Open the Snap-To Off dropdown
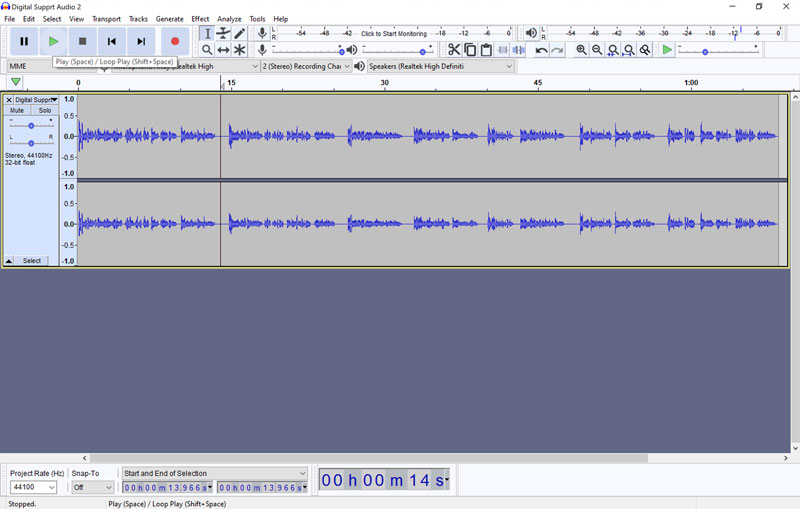This screenshot has width=800, height=509. 92,488
